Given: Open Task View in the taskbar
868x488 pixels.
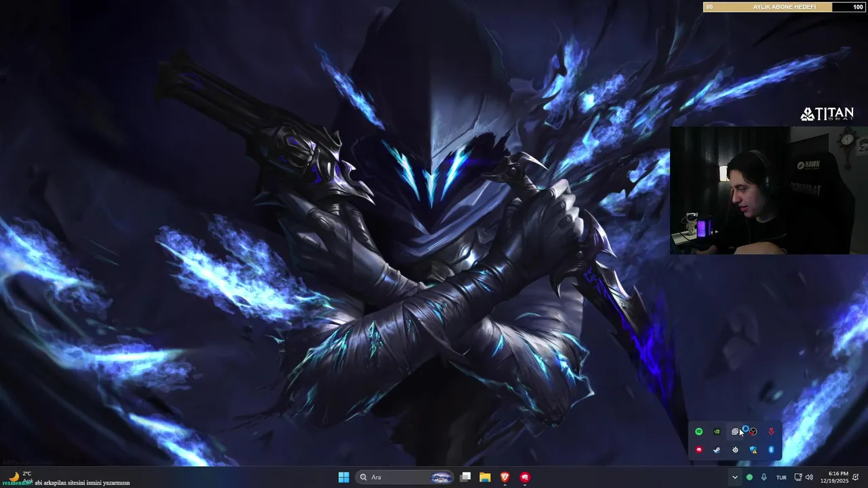Looking at the screenshot, I should pyautogui.click(x=465, y=477).
